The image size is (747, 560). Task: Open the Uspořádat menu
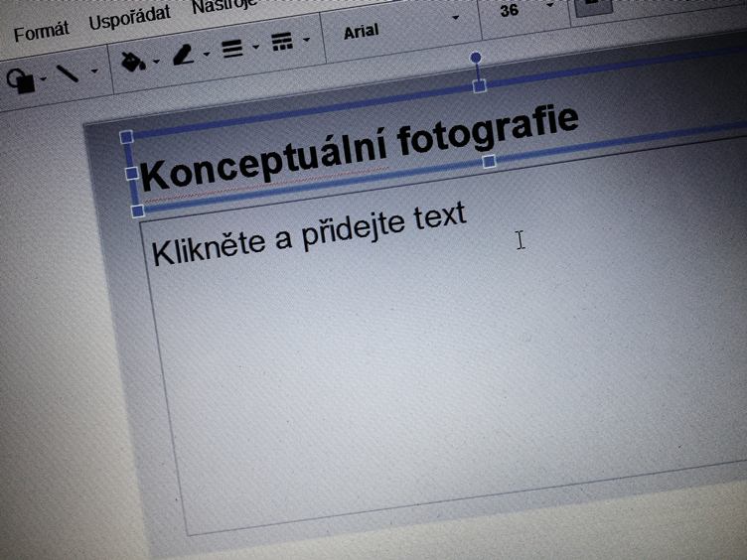(129, 17)
